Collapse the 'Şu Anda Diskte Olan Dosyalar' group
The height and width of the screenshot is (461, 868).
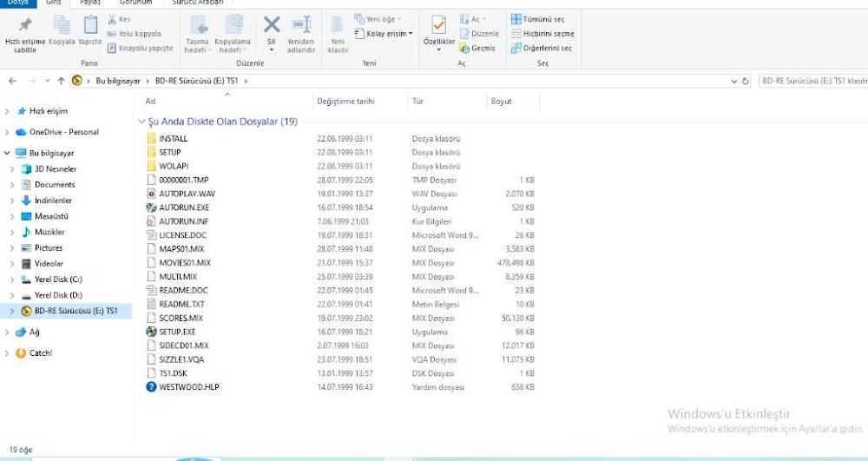141,122
